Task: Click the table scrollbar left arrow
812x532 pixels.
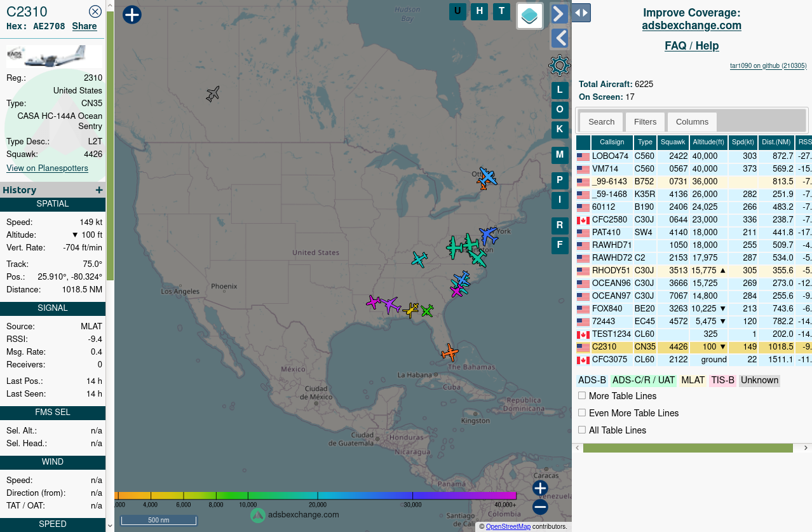Action: pos(577,448)
